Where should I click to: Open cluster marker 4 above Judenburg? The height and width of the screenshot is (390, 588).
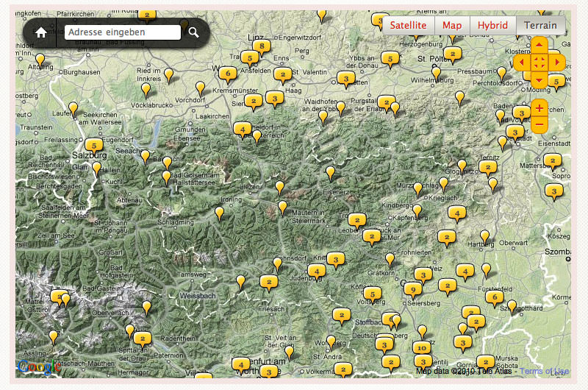coord(317,271)
